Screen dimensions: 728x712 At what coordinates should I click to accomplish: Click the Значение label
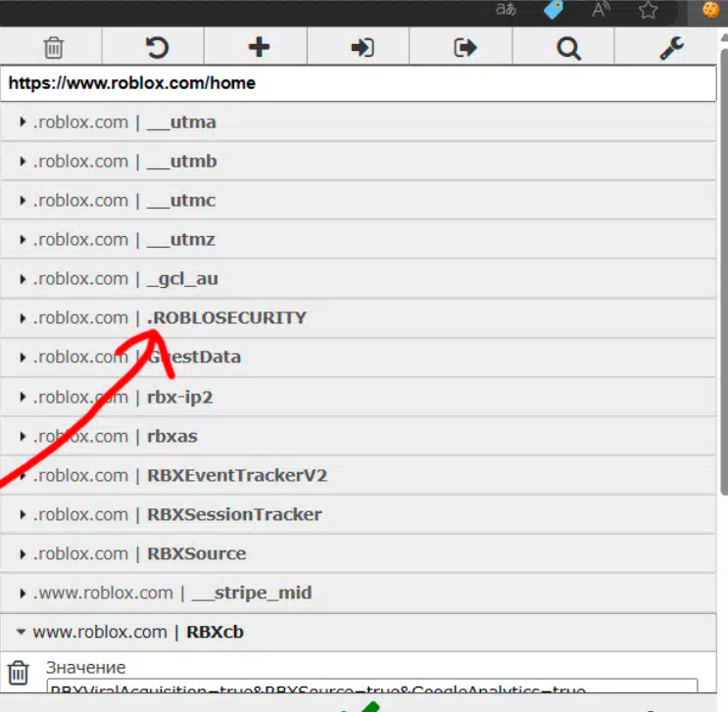click(86, 668)
